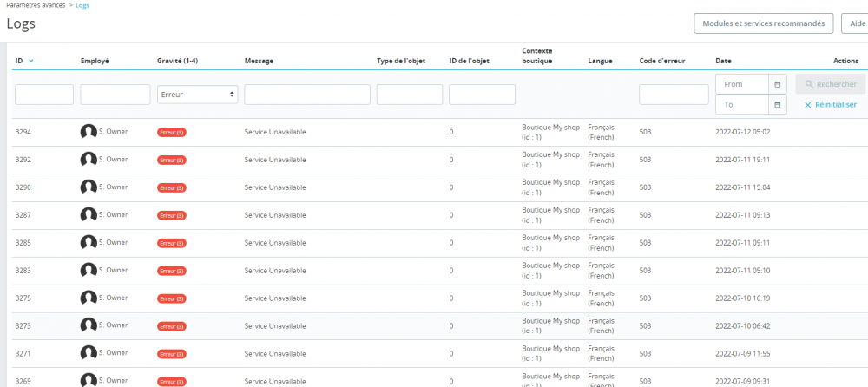Sort by Gravité (1-4) column header

[178, 61]
